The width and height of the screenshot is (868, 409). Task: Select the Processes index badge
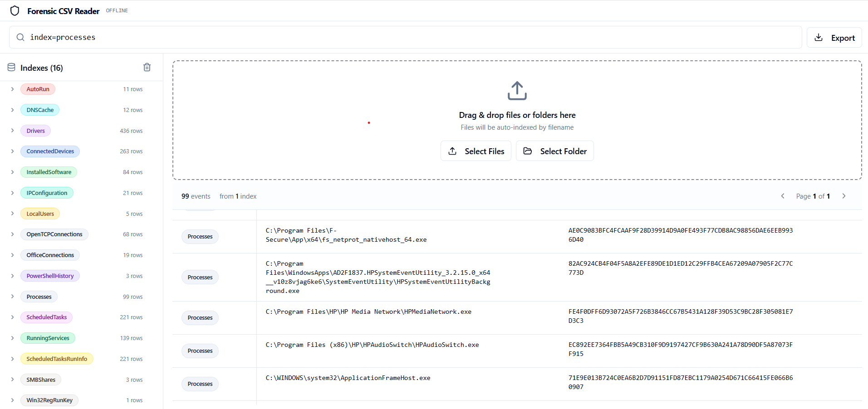tap(39, 296)
